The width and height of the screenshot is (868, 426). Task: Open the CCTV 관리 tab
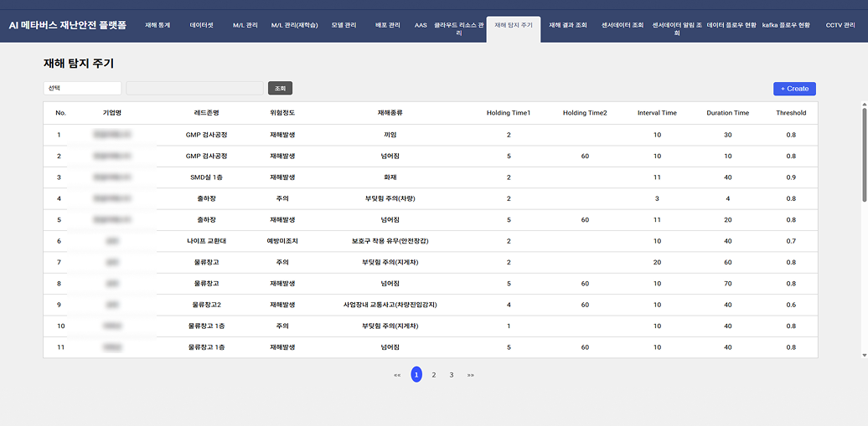(x=840, y=25)
